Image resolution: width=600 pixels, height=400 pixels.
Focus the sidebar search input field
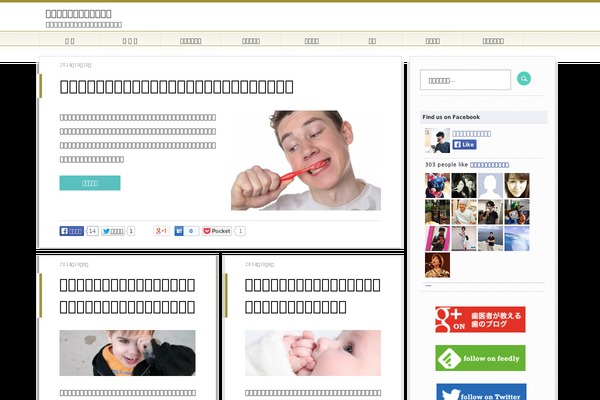tap(465, 80)
